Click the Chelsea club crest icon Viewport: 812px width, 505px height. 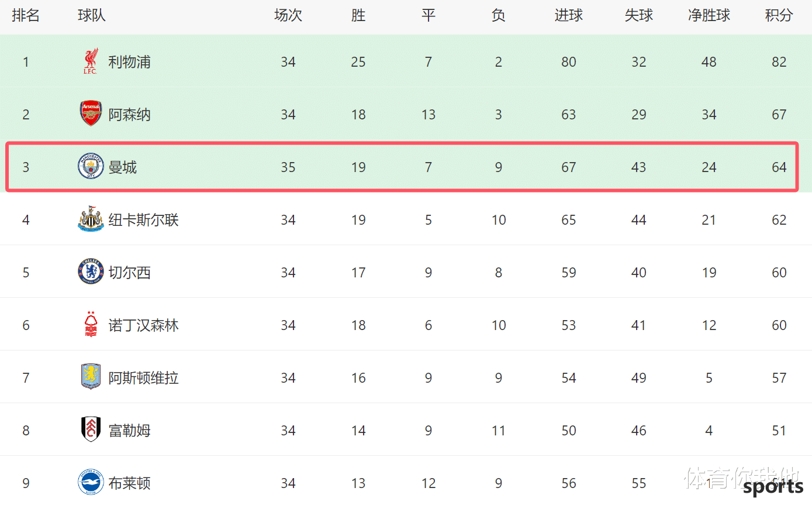(91, 272)
